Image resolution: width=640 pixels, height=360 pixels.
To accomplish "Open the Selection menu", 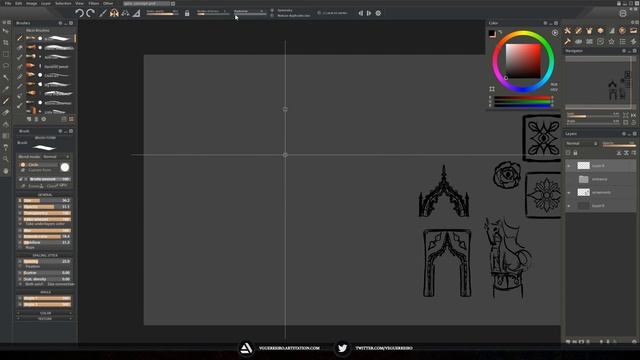I will [x=63, y=3].
